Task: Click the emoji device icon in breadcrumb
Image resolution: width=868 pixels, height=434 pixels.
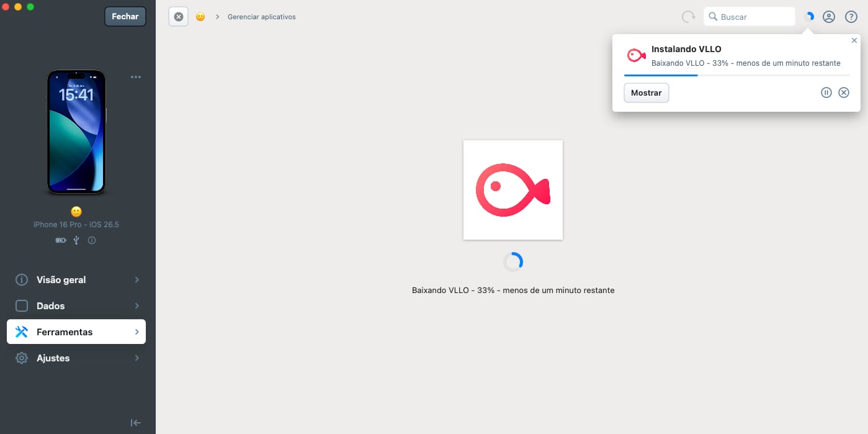Action: click(x=200, y=17)
